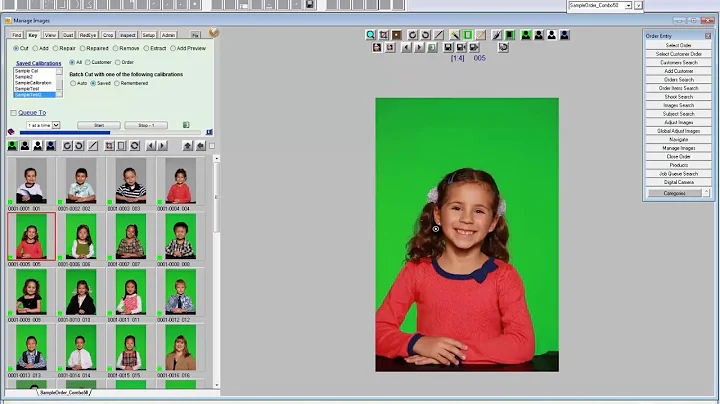Screen dimensions: 720x404
Task: Select the Remove radio option
Action: (126, 48)
